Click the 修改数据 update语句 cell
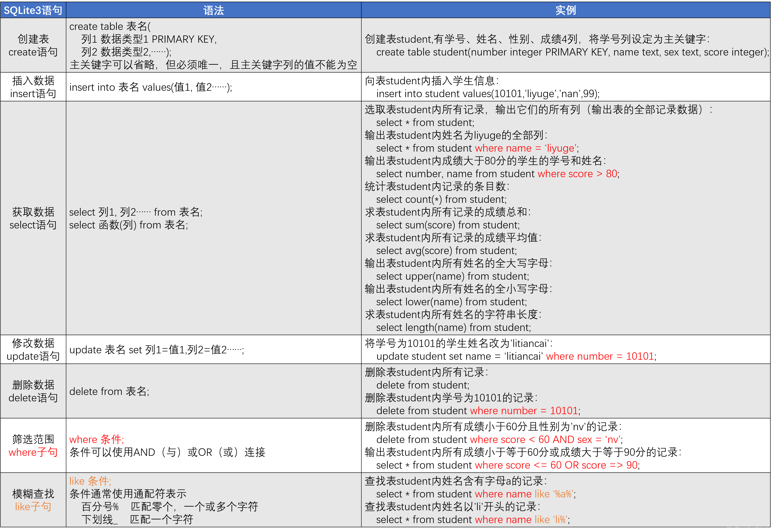This screenshot has width=771, height=532. (33, 349)
